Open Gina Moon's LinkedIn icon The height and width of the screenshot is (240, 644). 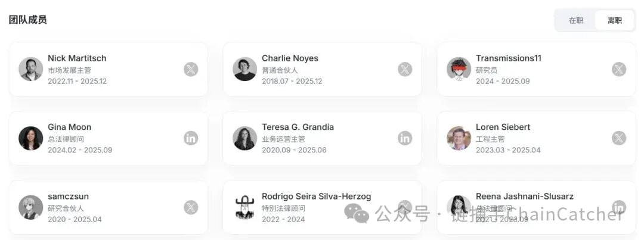[x=191, y=138]
